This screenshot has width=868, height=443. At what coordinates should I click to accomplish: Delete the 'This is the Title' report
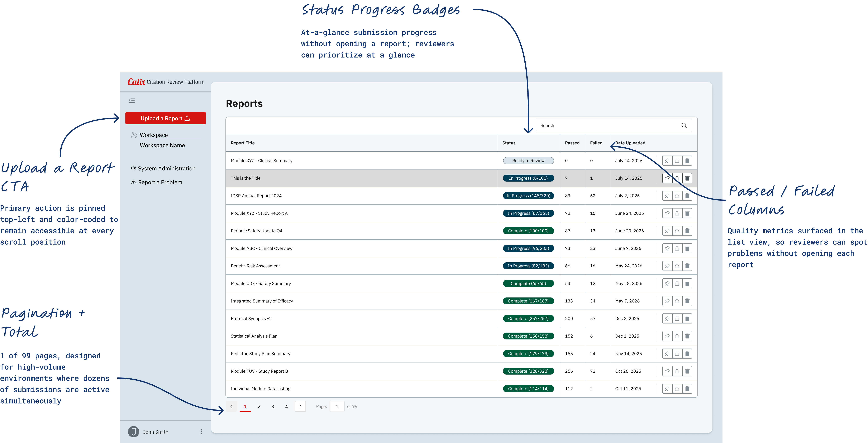[687, 178]
